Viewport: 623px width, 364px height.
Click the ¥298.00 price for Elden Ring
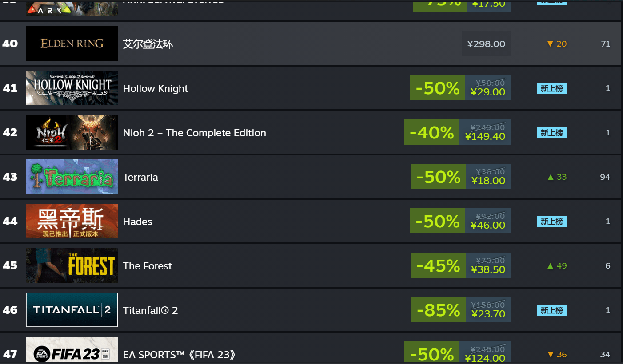point(486,44)
